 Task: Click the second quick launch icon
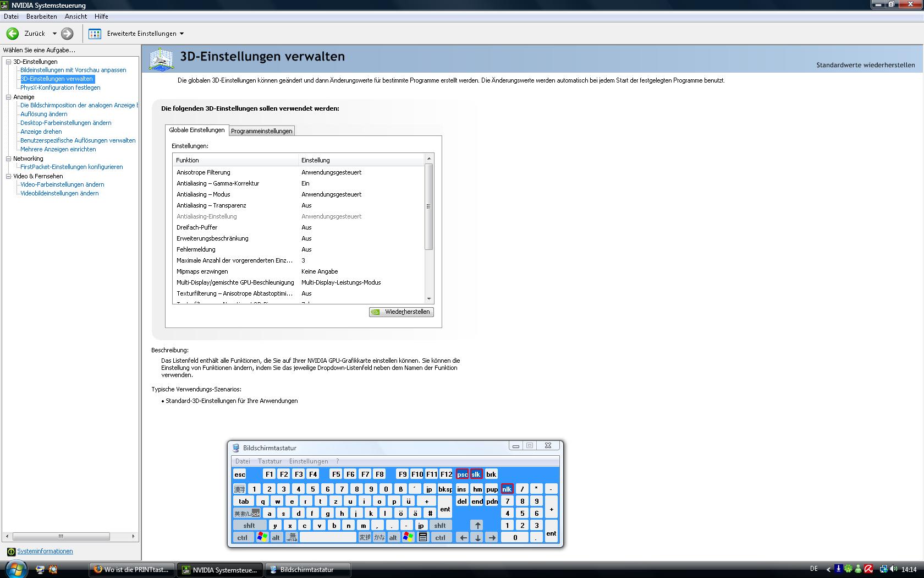(x=53, y=570)
